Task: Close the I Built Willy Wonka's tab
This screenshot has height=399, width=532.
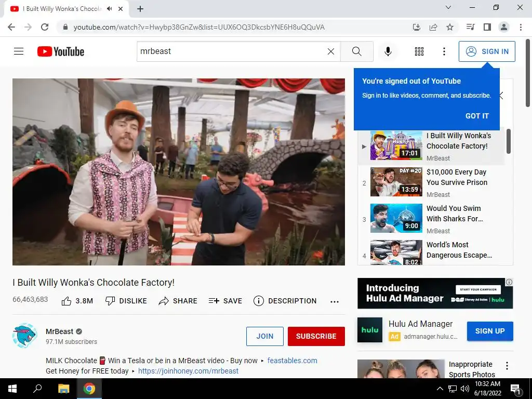Action: point(121,9)
